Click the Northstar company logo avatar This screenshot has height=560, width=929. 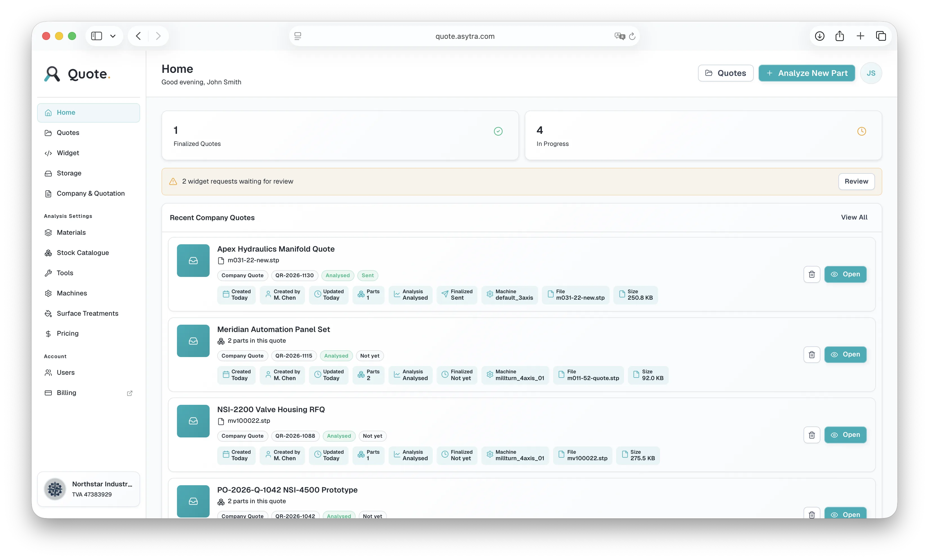pos(55,489)
